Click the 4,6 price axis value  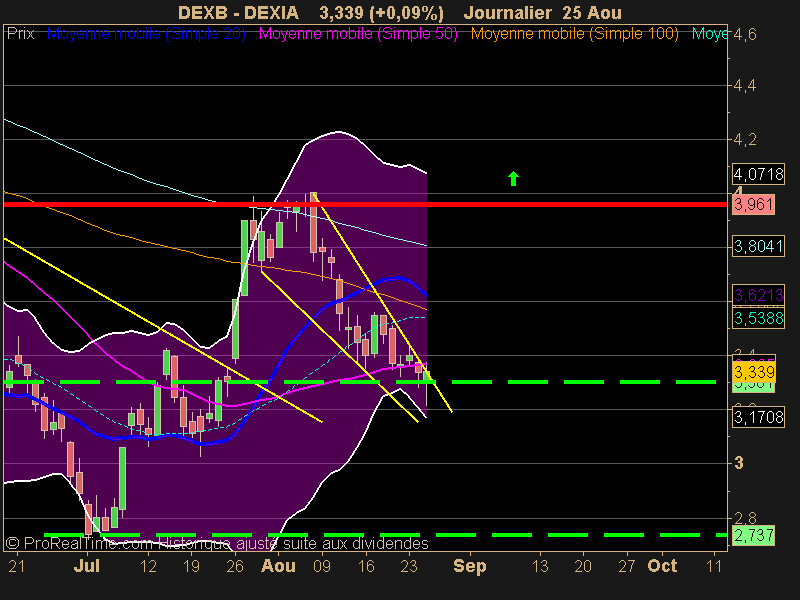click(744, 34)
